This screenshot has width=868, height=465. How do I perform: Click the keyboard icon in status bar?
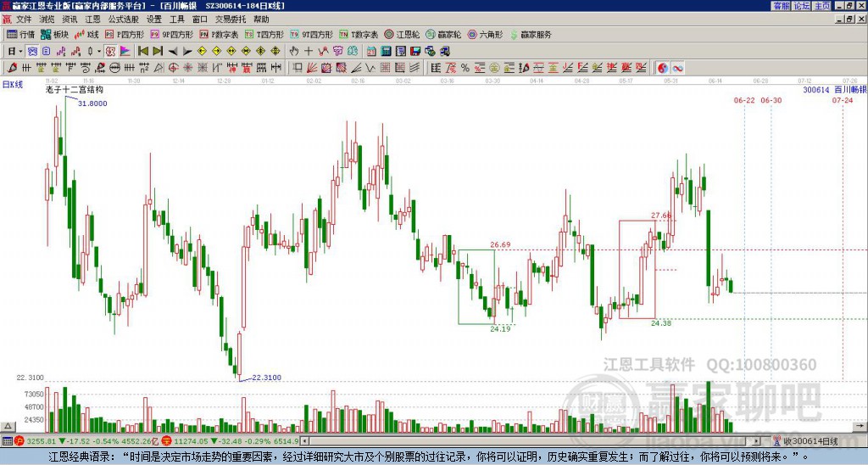[x=7, y=441]
